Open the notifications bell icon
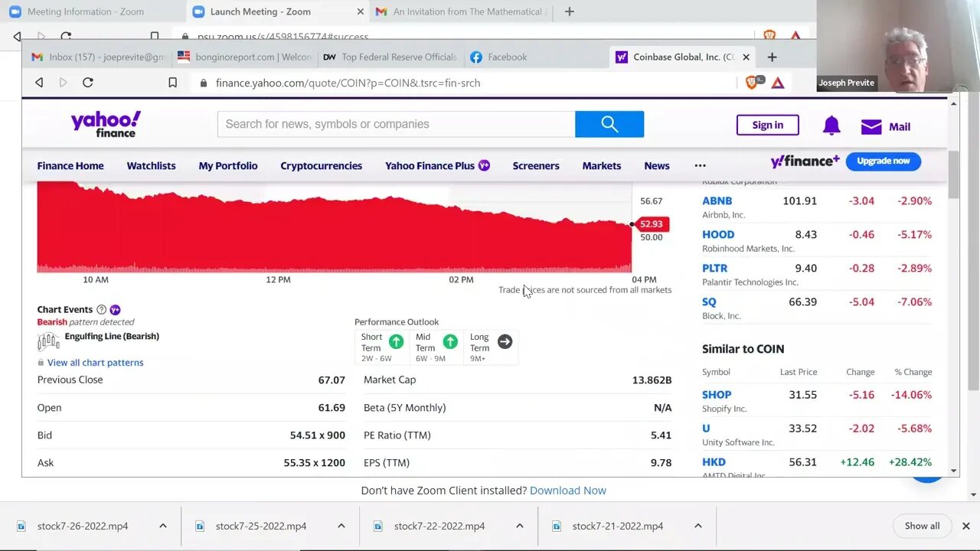 831,126
